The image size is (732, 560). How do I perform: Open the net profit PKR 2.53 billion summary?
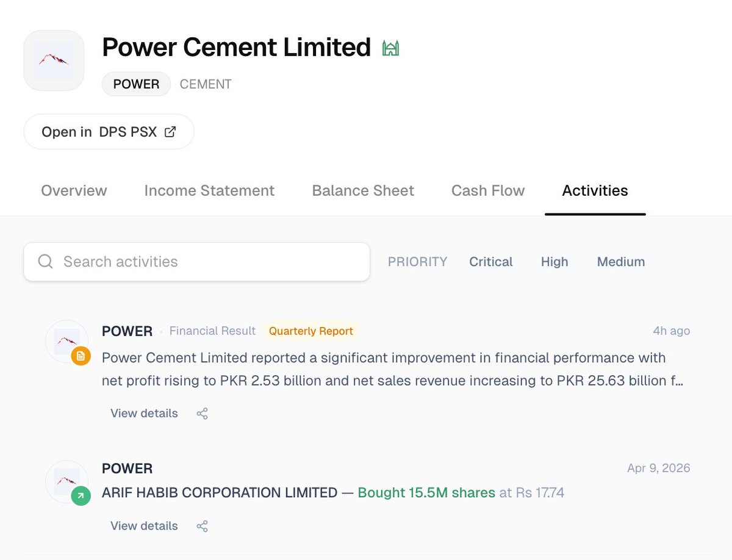click(x=392, y=369)
